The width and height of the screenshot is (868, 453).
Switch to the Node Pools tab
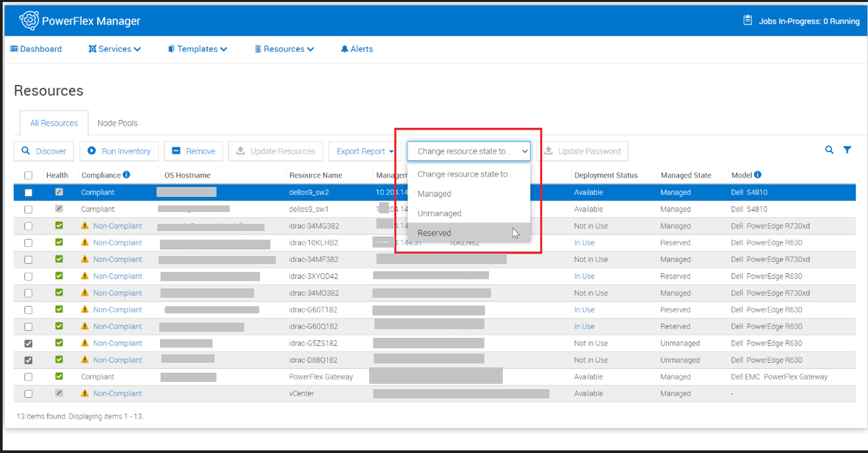pos(117,122)
